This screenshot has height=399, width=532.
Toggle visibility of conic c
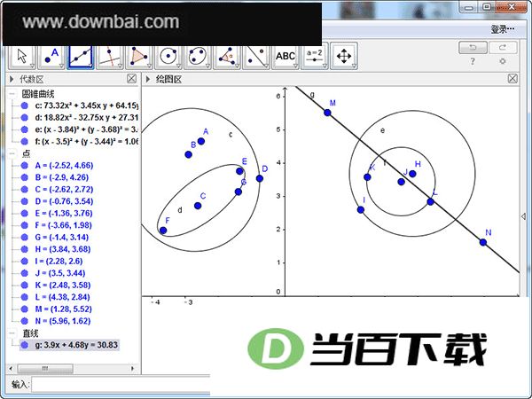pyautogui.click(x=24, y=106)
